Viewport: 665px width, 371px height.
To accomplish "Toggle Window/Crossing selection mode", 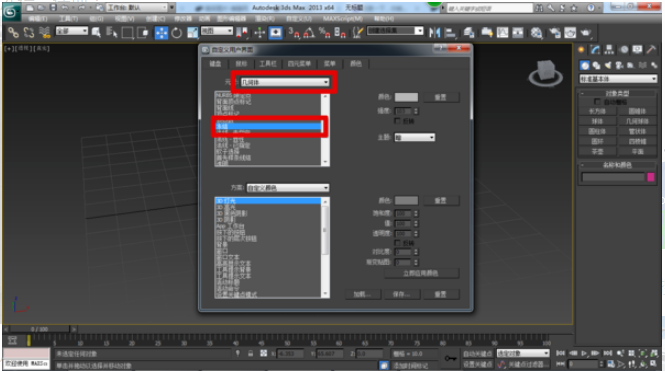I will coord(143,32).
